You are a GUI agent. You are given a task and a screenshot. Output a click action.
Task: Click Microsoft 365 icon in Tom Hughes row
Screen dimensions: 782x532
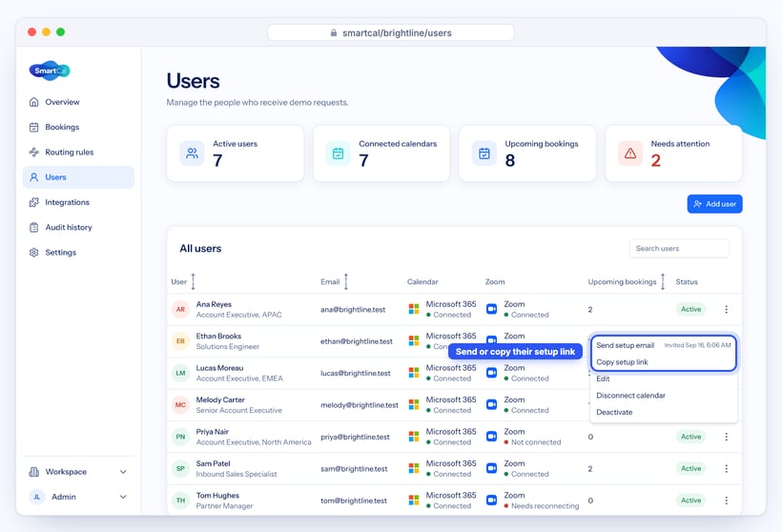414,501
